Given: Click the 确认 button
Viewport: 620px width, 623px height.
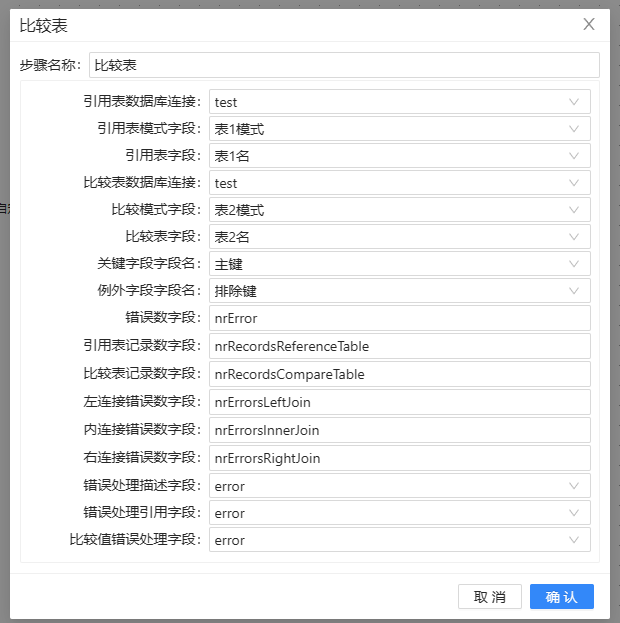Looking at the screenshot, I should point(561,596).
